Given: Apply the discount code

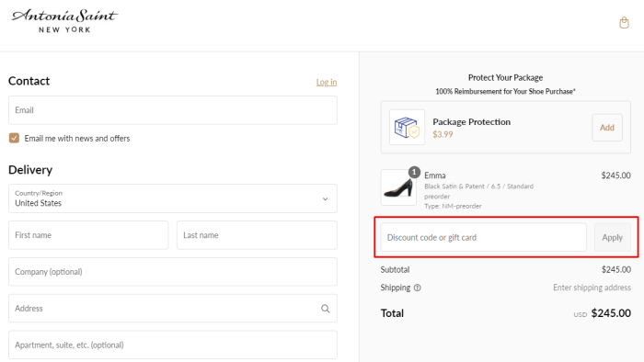Looking at the screenshot, I should pyautogui.click(x=613, y=237).
